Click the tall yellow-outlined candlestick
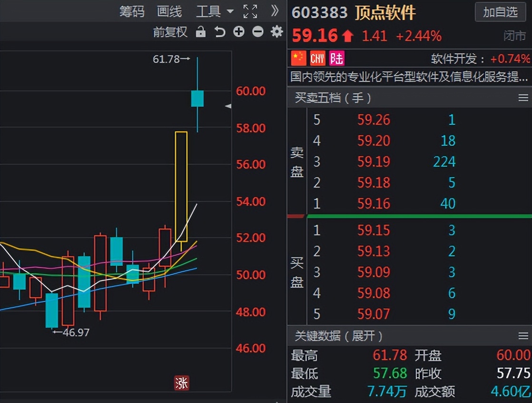This screenshot has width=532, height=403. pos(181,186)
